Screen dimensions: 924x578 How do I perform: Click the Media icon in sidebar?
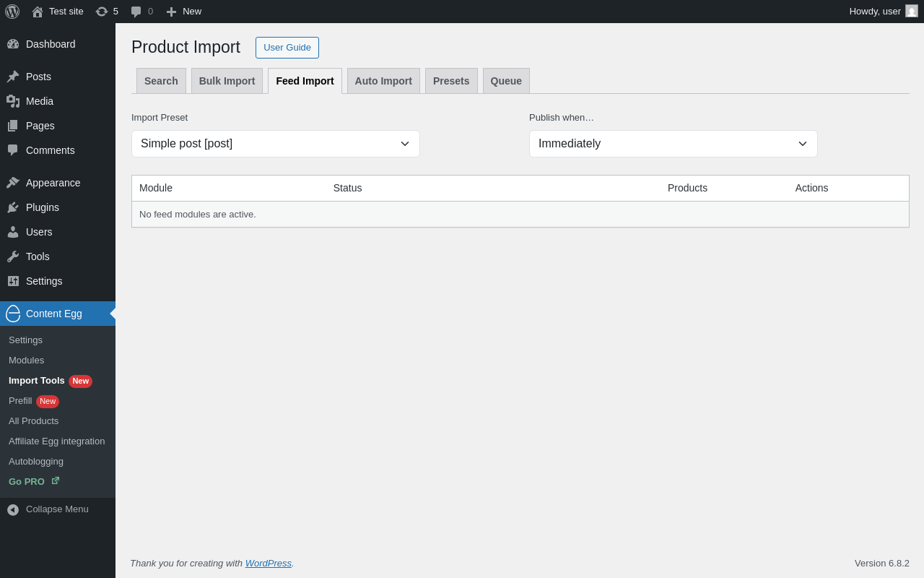[x=13, y=101]
